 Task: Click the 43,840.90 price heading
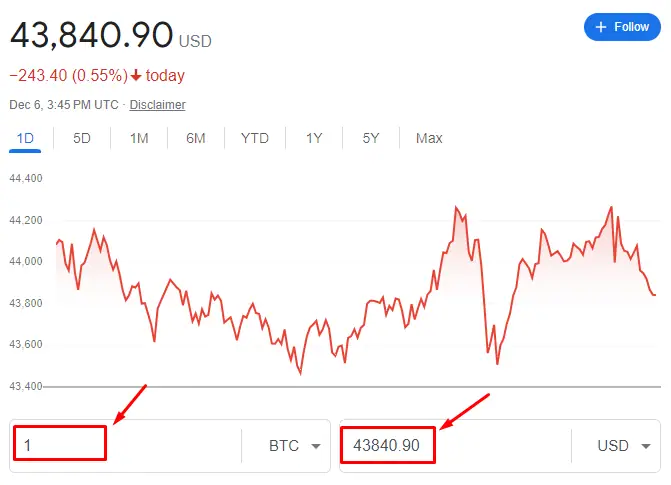pos(92,36)
